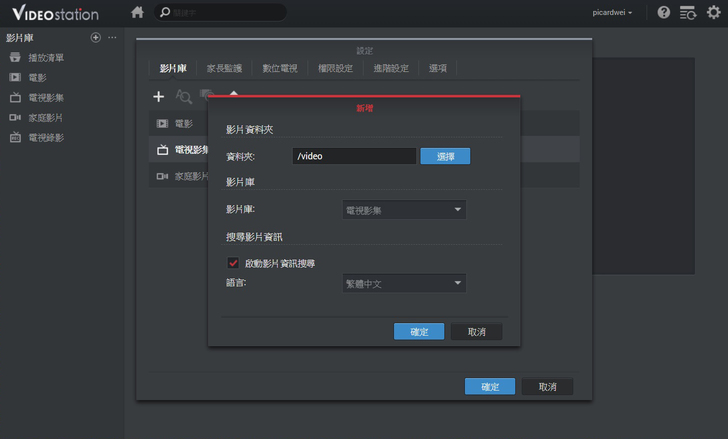Select the 播放清單 playlist icon in sidebar
The width and height of the screenshot is (728, 439).
point(16,58)
